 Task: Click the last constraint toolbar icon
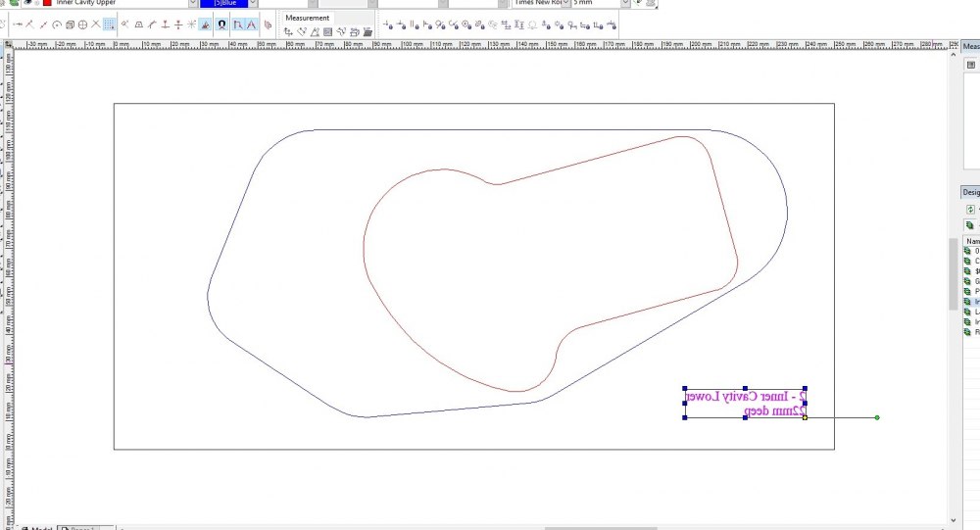coord(612,25)
